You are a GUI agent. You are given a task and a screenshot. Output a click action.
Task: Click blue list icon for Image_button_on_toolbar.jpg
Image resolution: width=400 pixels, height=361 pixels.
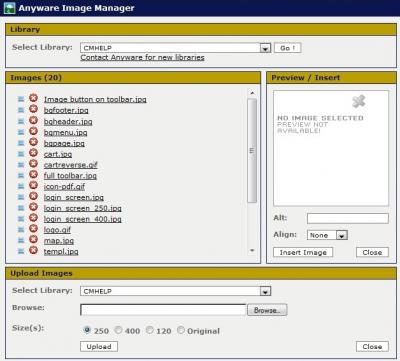click(x=21, y=99)
